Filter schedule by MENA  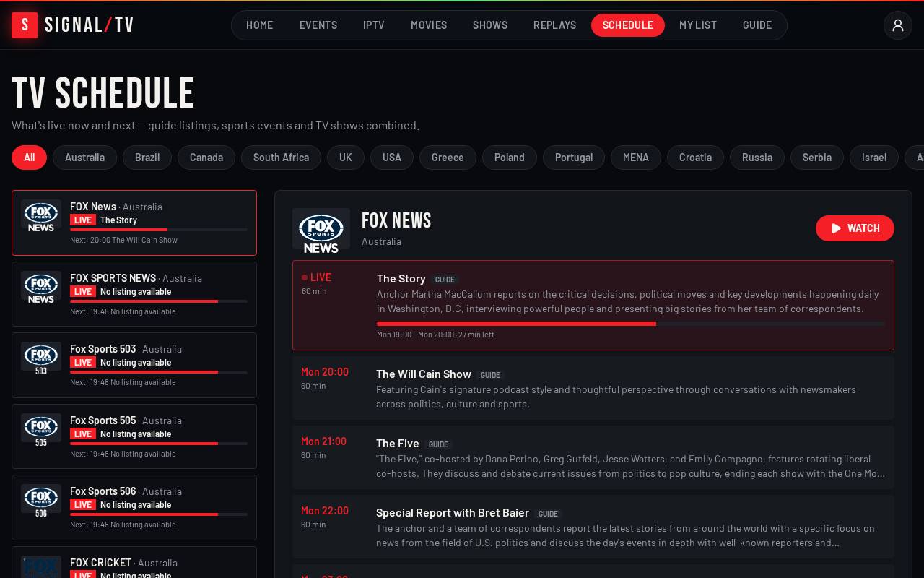636,158
